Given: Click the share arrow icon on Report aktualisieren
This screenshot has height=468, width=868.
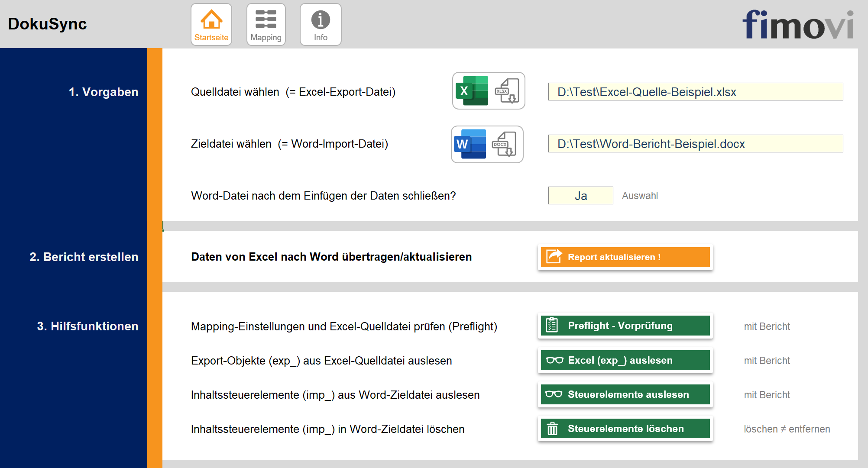Looking at the screenshot, I should [x=554, y=257].
